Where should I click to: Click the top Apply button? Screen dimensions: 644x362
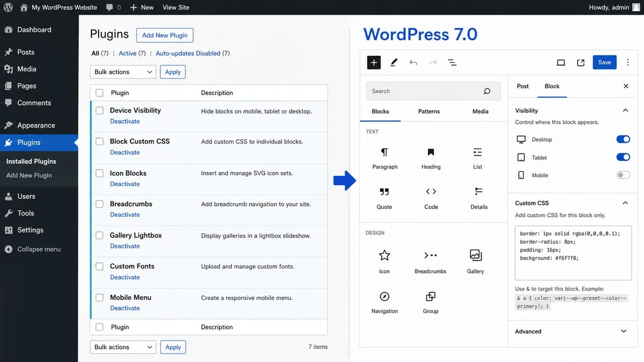tap(173, 72)
